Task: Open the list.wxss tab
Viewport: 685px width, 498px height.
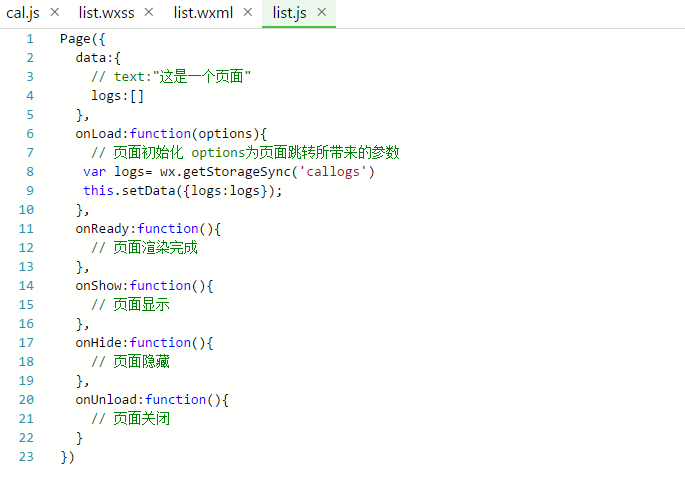Action: pyautogui.click(x=106, y=13)
